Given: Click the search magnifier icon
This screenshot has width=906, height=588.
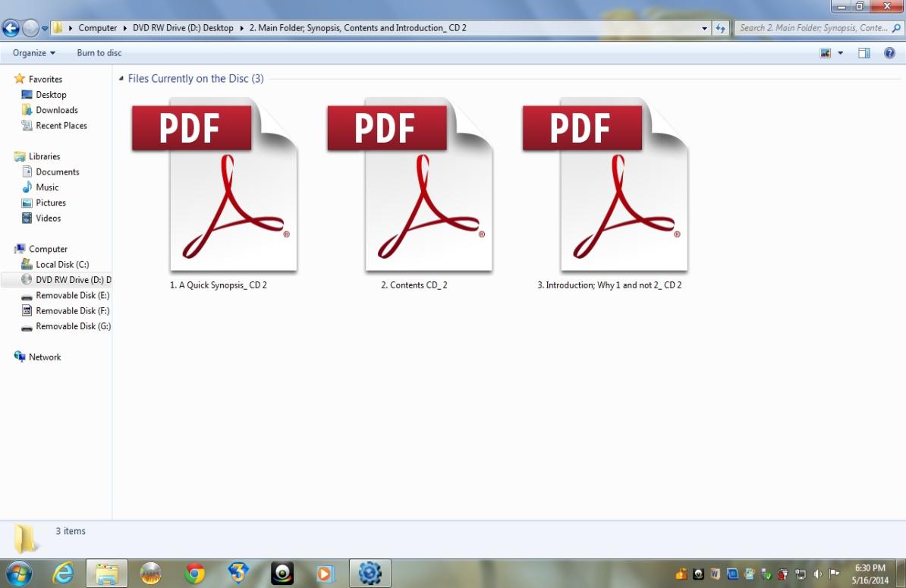Looking at the screenshot, I should [x=896, y=28].
